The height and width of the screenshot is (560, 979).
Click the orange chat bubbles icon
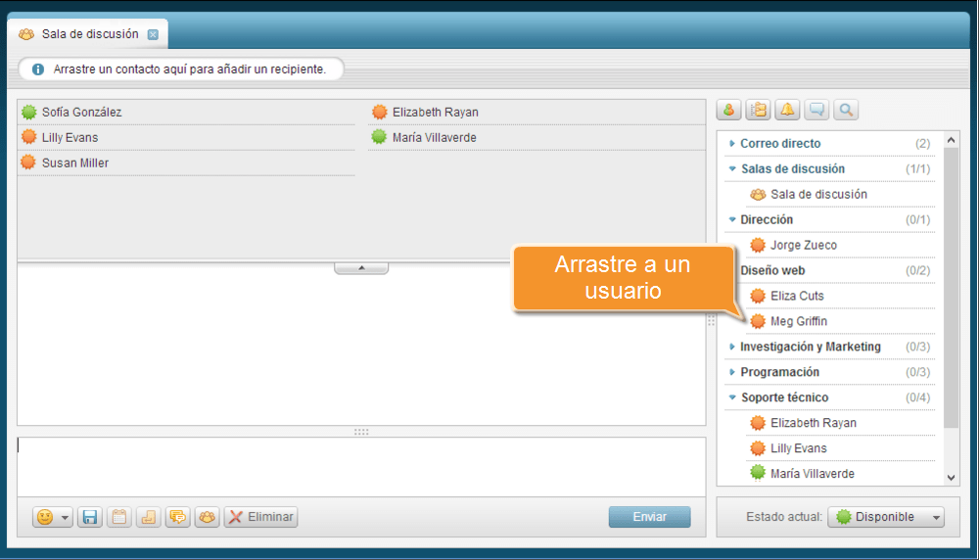tap(178, 517)
